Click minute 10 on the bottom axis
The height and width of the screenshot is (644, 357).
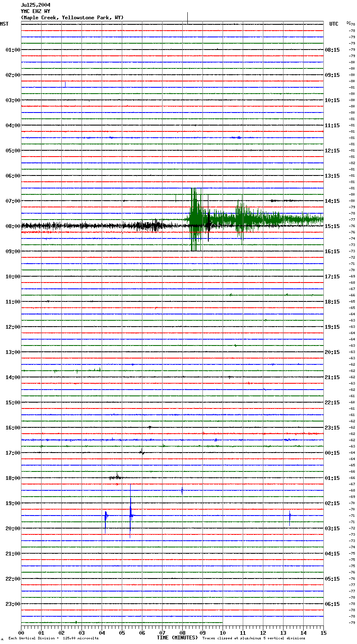click(223, 633)
